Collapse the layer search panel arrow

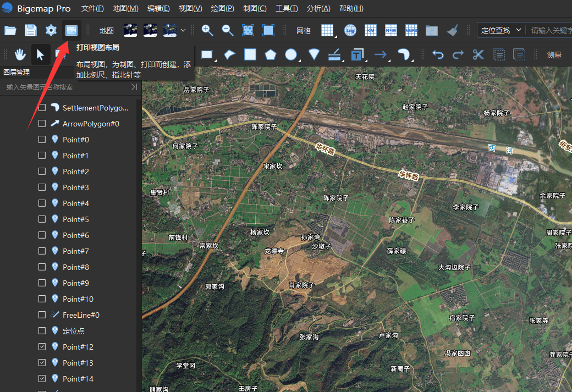pyautogui.click(x=134, y=87)
